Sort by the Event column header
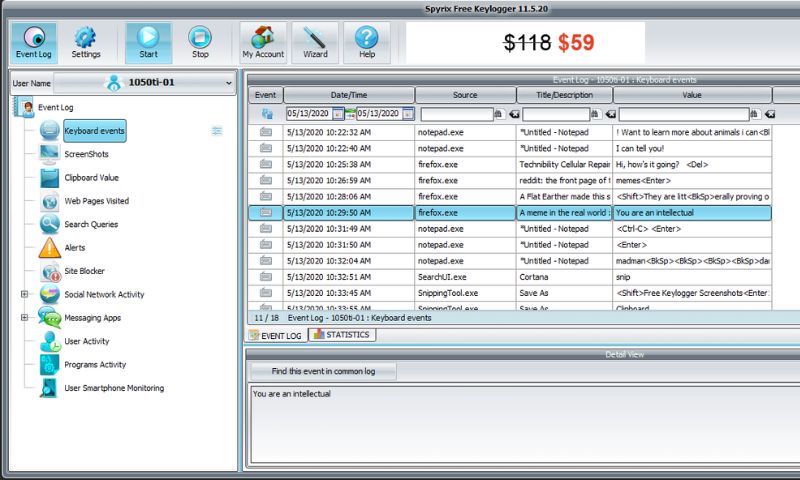Image resolution: width=800 pixels, height=480 pixels. pyautogui.click(x=265, y=95)
